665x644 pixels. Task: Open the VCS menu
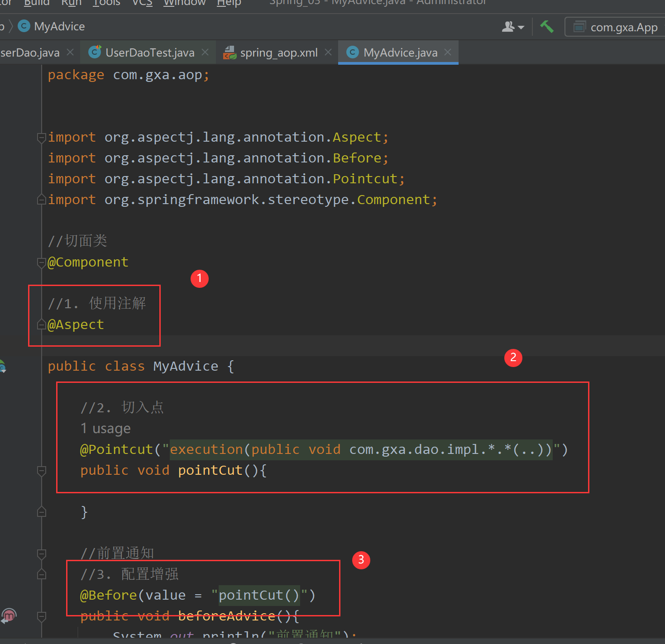point(142,3)
